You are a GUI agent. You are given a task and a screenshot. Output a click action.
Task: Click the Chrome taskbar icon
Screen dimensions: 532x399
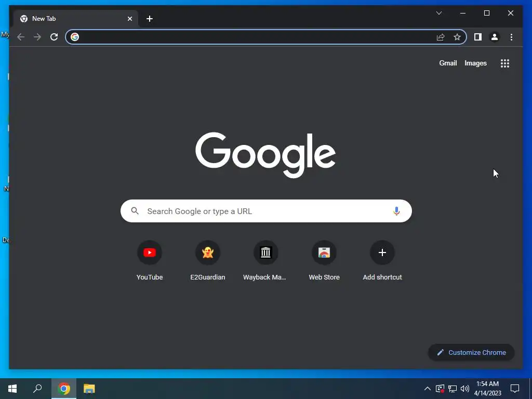tap(64, 389)
